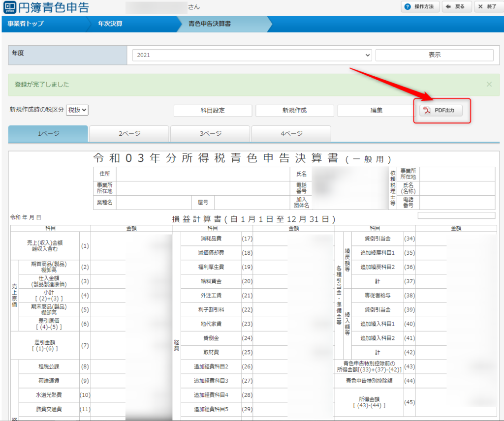Image resolution: width=504 pixels, height=421 pixels.
Task: Open the 3ページ tab
Action: 210,133
